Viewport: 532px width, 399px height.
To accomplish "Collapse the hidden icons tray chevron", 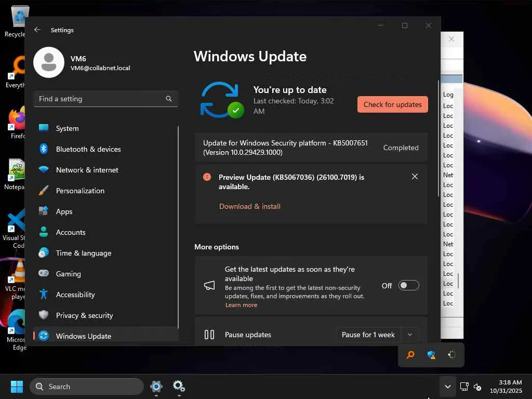I will (x=448, y=387).
